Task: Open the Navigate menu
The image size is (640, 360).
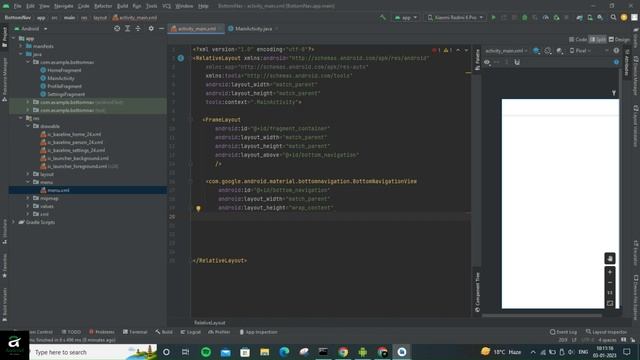Action: [x=63, y=6]
